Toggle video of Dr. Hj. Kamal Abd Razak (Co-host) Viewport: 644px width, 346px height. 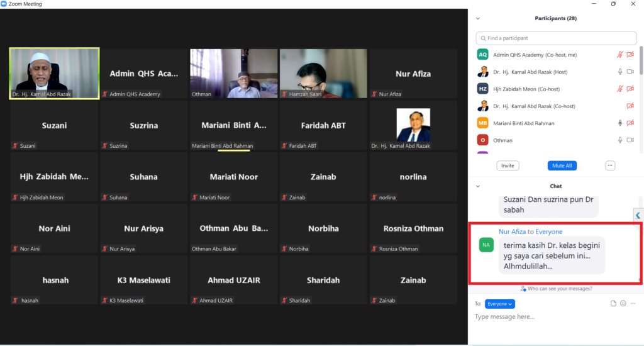point(630,106)
